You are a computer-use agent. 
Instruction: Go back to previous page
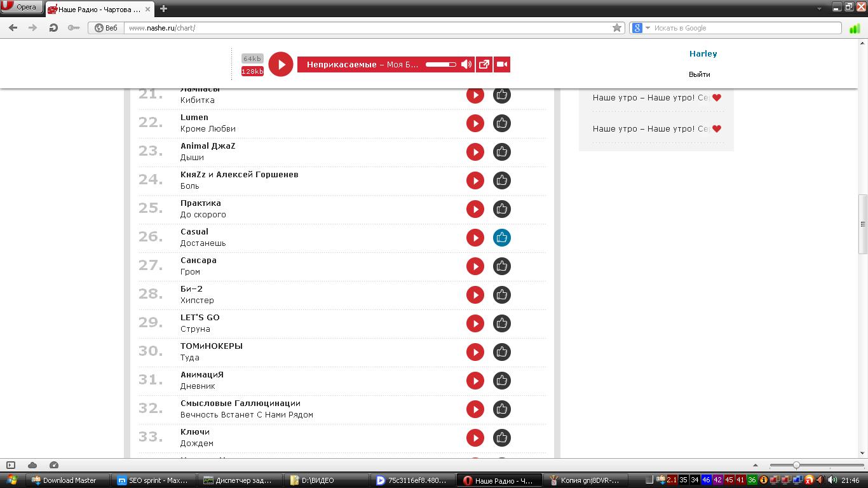[13, 28]
